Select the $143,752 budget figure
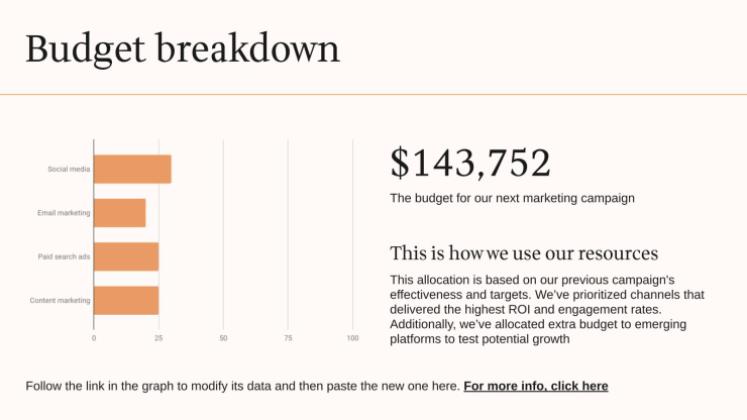 coord(470,163)
